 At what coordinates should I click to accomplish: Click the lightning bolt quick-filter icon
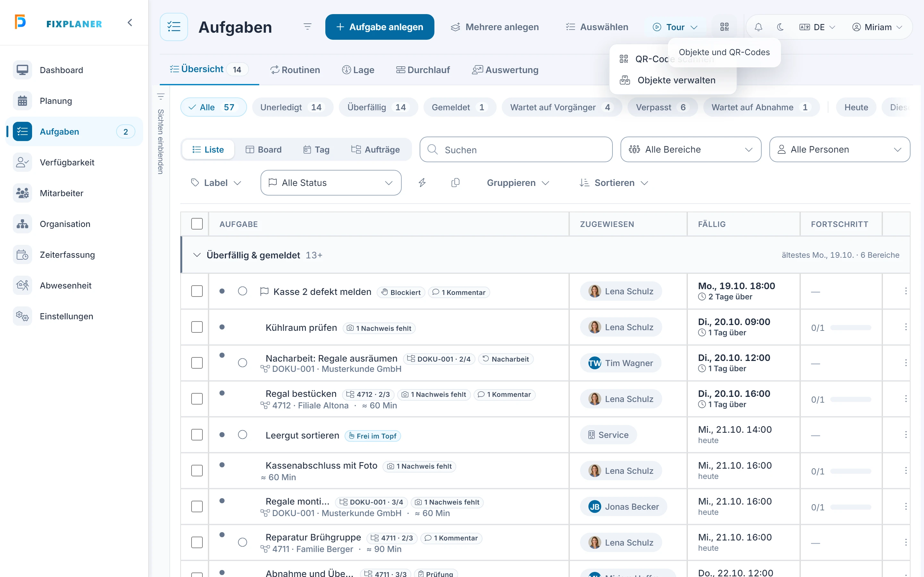(422, 183)
